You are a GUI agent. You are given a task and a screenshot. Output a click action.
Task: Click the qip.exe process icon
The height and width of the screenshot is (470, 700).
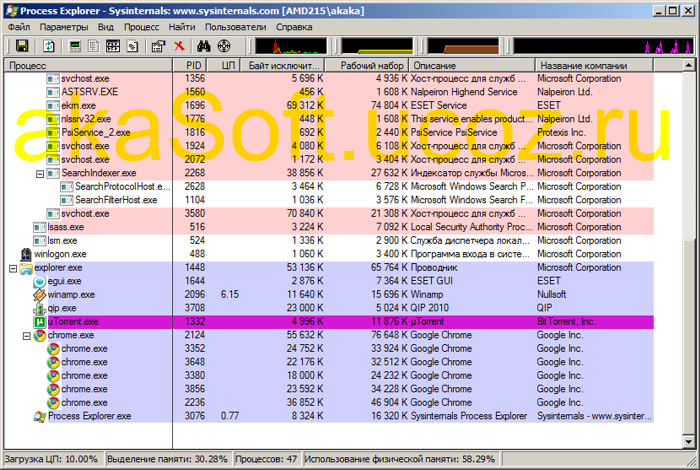(40, 308)
